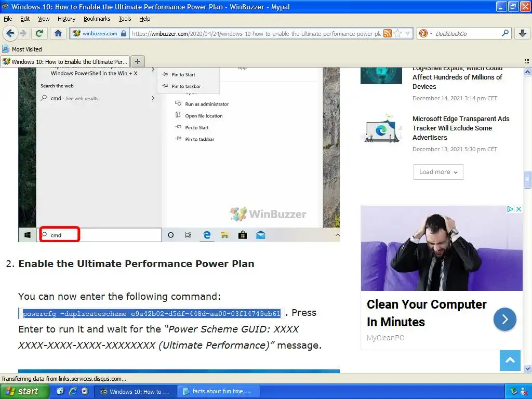Click the MyCleanPC advertiser label

coord(385,338)
